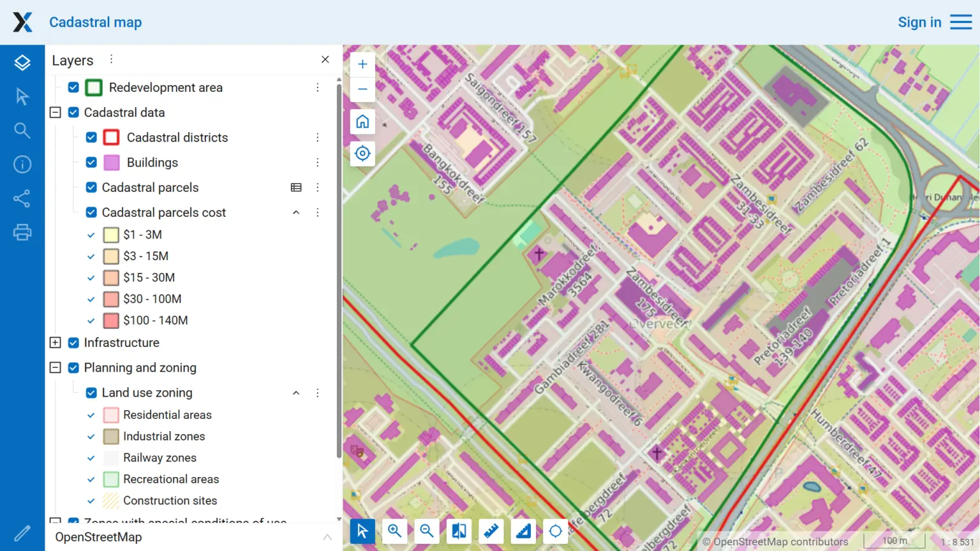
Task: Toggle the Cadastral data group checkbox
Action: 73,112
